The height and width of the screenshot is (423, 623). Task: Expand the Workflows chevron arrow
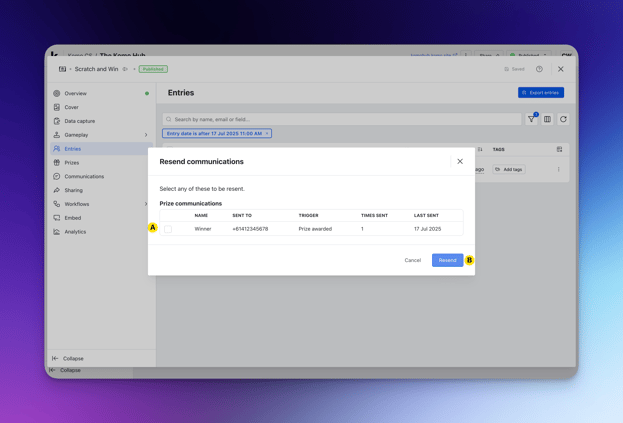[146, 204]
